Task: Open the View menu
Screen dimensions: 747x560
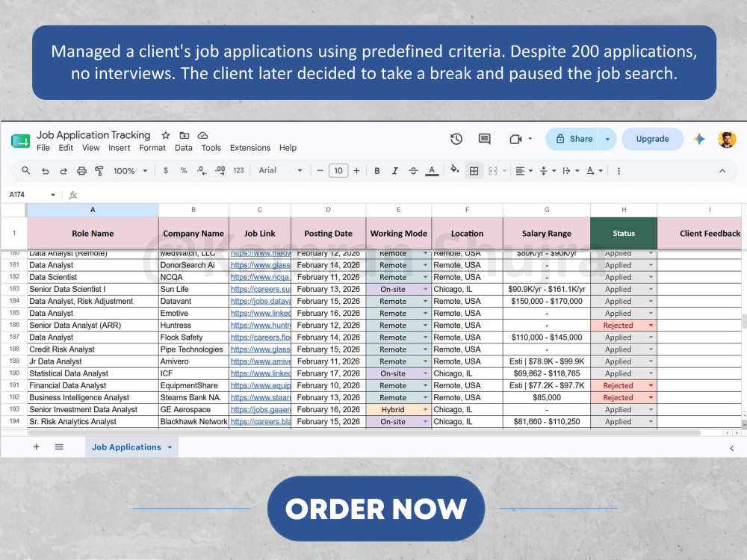Action: (x=90, y=148)
